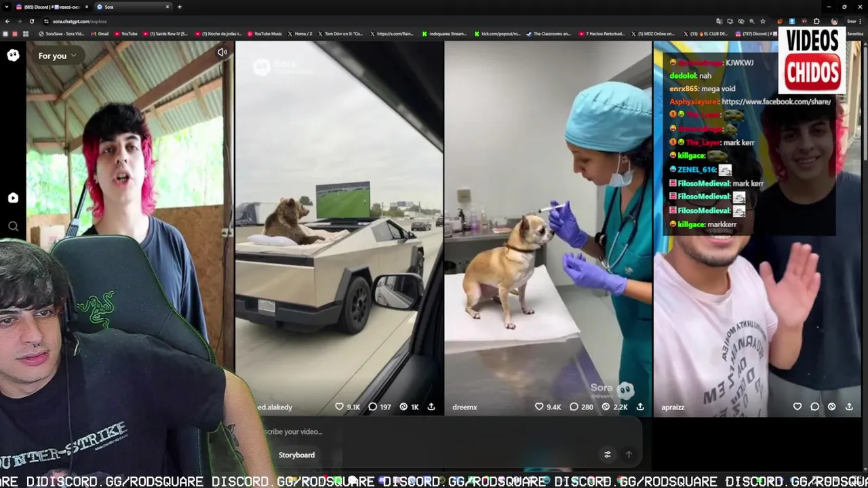Viewport: 868px width, 488px height.
Task: Open the The Classrooms bookmark
Action: [549, 33]
